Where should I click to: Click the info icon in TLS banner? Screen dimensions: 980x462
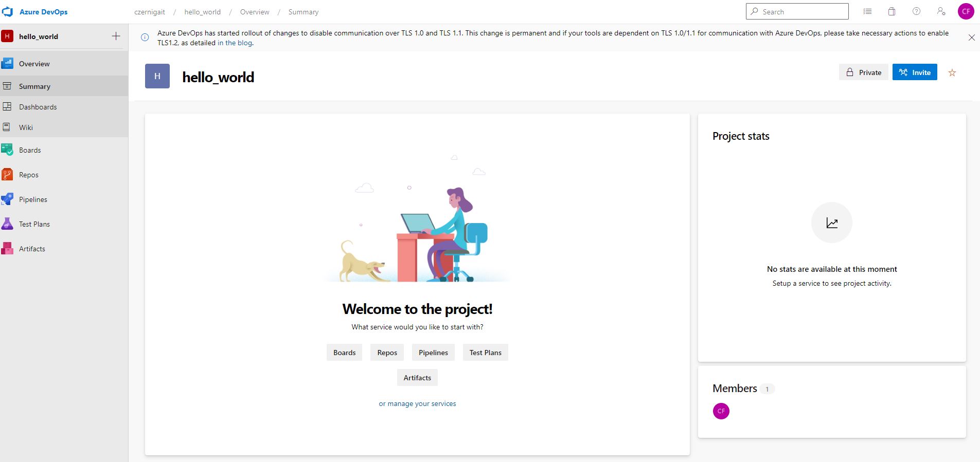tap(145, 37)
